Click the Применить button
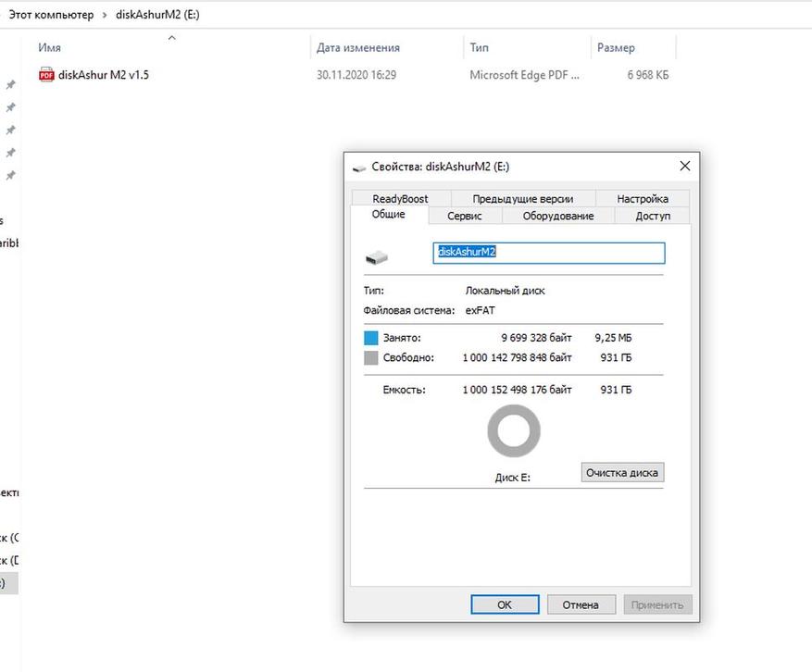The height and width of the screenshot is (672, 812). [x=657, y=604]
